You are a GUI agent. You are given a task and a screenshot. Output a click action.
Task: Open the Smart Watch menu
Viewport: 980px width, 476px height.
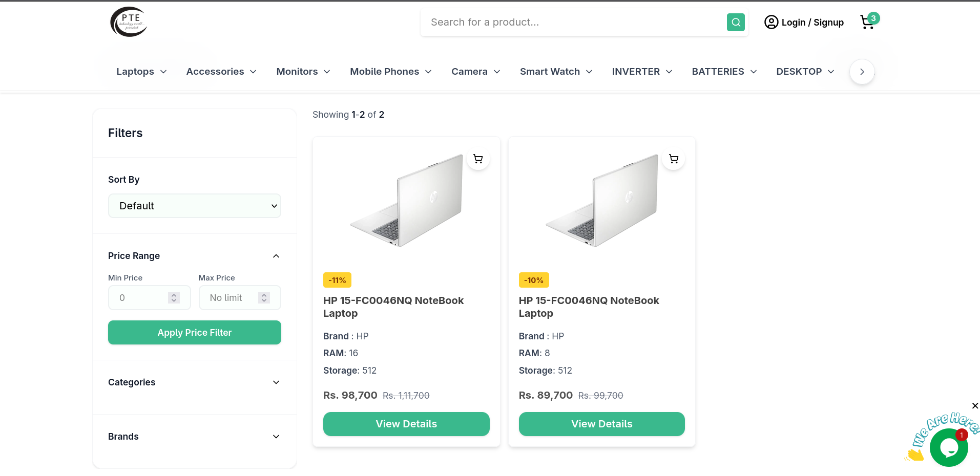[x=556, y=72]
